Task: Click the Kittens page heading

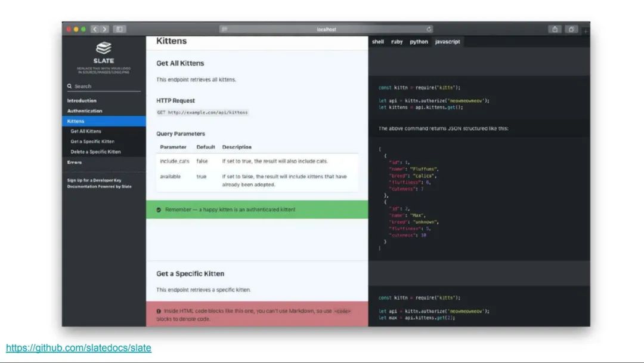Action: pyautogui.click(x=171, y=41)
